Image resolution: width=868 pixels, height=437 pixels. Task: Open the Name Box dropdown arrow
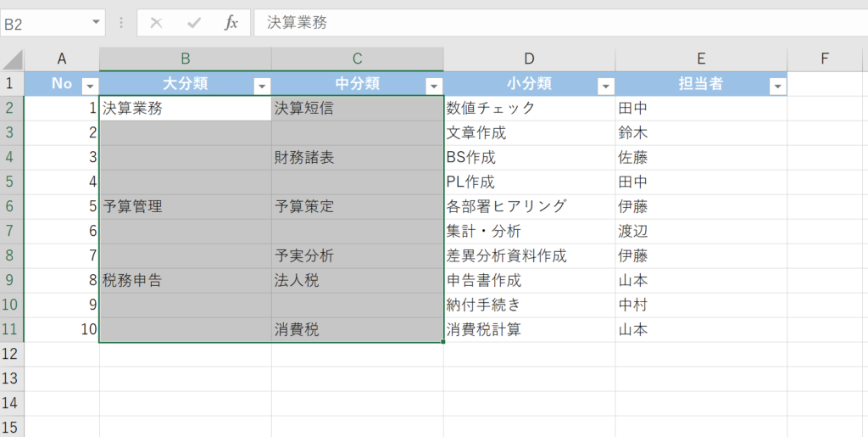94,23
